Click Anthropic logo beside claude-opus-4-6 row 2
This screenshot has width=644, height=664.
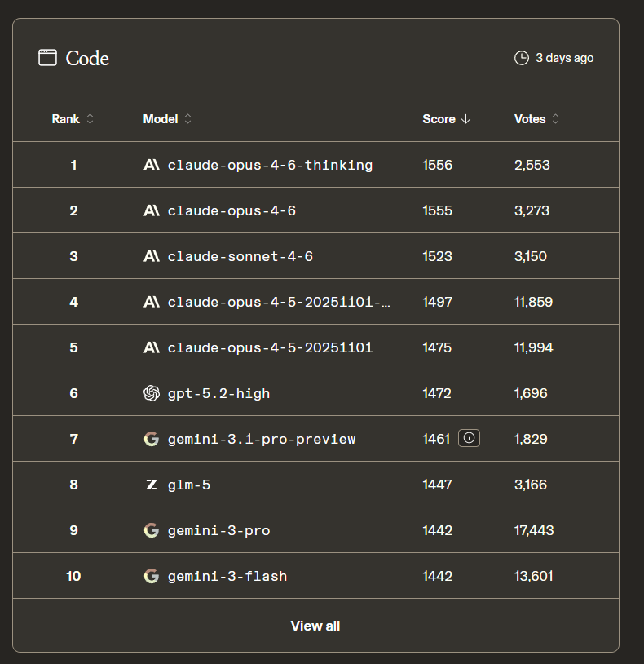click(x=152, y=210)
